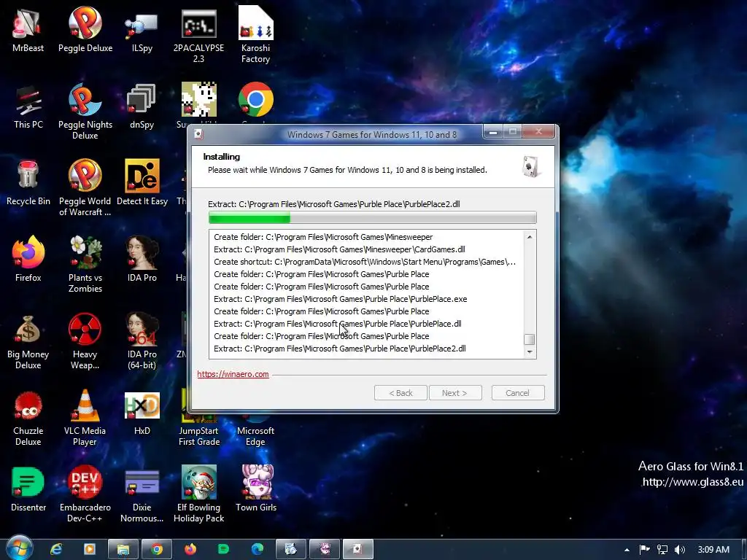This screenshot has width=747, height=560.
Task: Switch to Chrome in the taskbar
Action: coord(157,549)
